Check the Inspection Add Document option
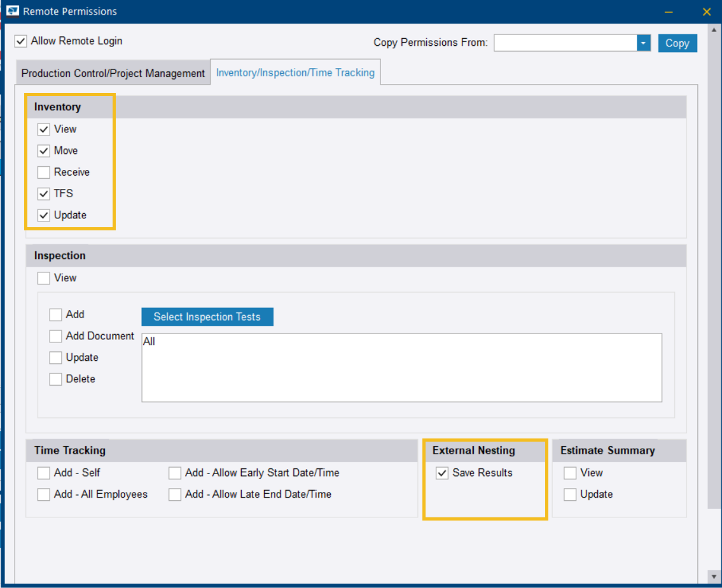722x588 pixels. point(56,337)
